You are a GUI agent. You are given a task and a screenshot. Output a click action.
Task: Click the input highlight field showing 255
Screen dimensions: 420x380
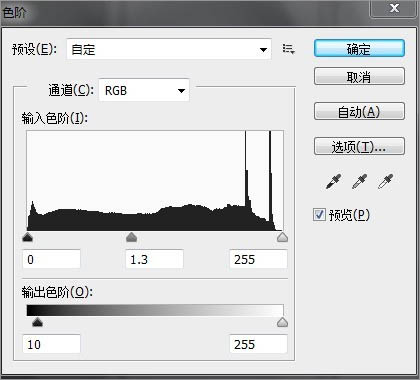click(258, 259)
